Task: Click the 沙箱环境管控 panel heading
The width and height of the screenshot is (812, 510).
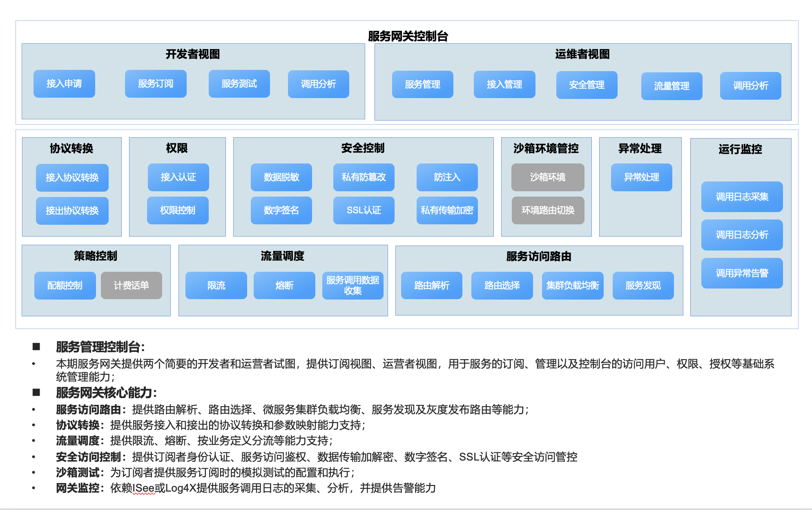Action: (546, 148)
